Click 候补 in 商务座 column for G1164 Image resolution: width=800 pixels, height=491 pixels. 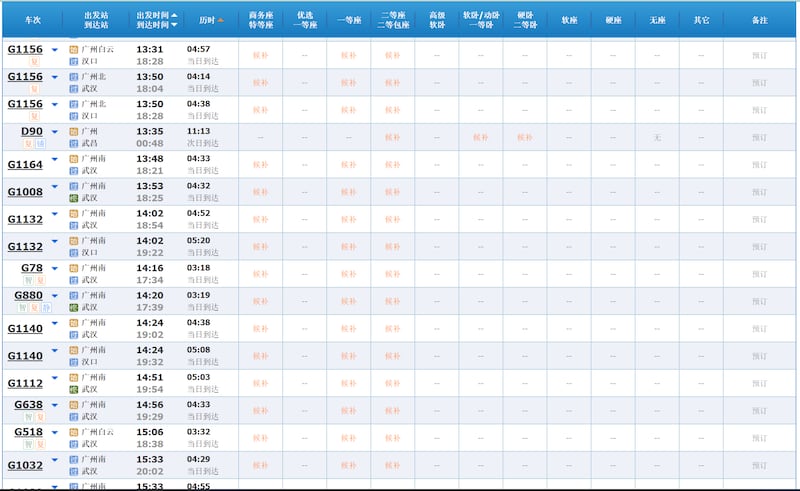260,164
